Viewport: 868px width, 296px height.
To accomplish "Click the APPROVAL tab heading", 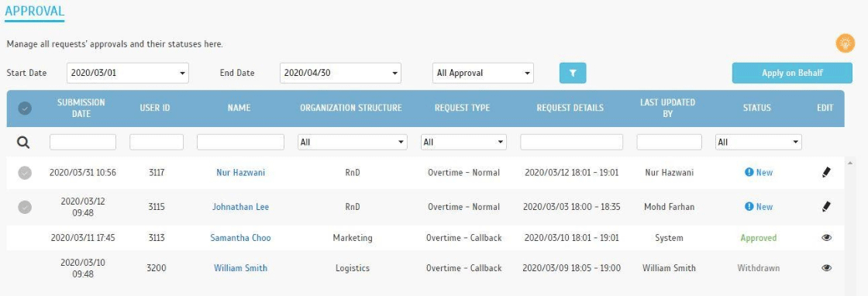I will coord(34,11).
